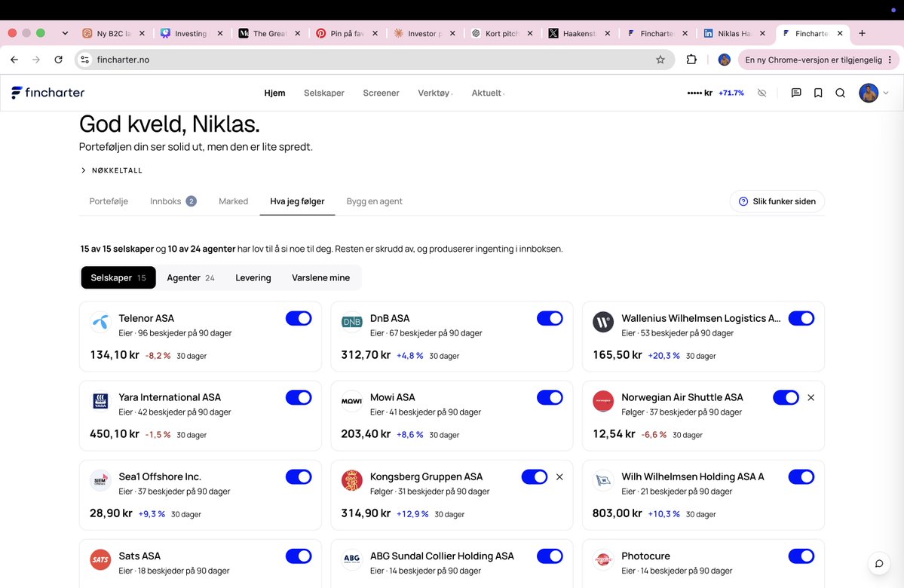The image size is (904, 588).
Task: Switch to the Innboks tab
Action: [x=173, y=201]
